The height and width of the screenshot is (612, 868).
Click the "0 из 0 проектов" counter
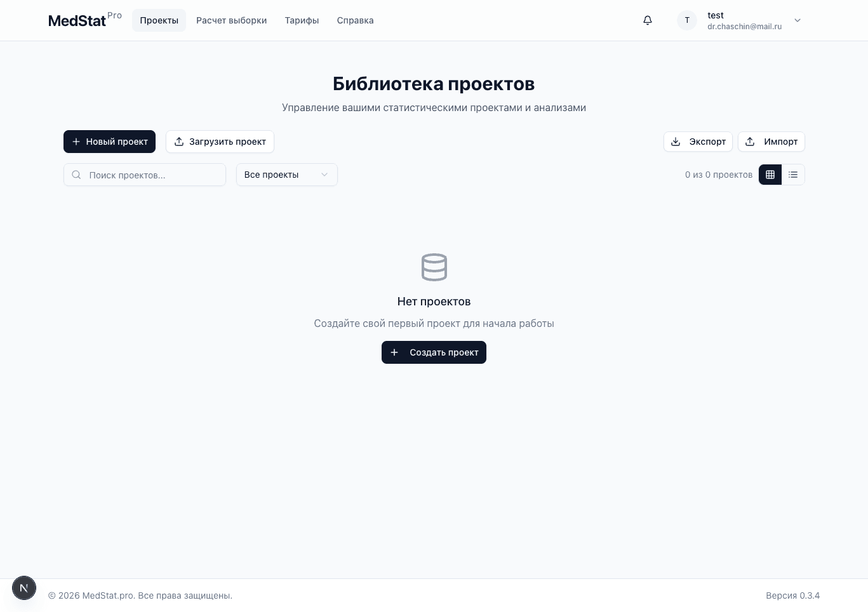(719, 175)
